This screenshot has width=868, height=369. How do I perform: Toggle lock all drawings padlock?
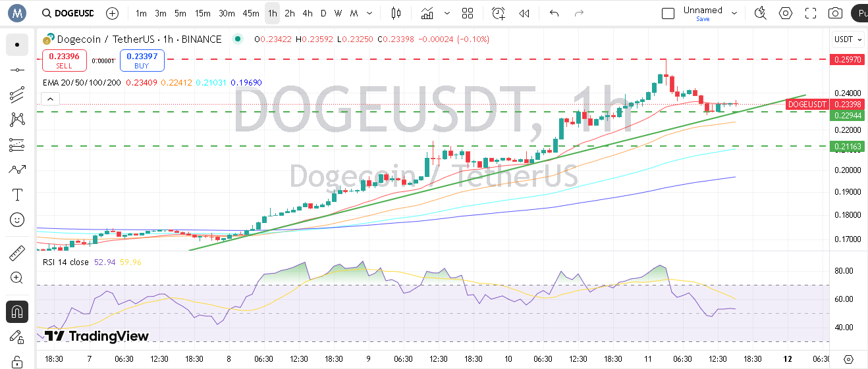tap(17, 361)
